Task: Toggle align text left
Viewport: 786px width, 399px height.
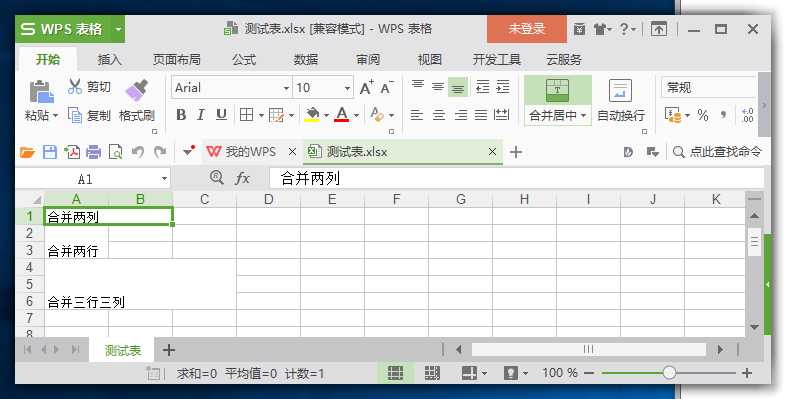Action: coord(417,115)
